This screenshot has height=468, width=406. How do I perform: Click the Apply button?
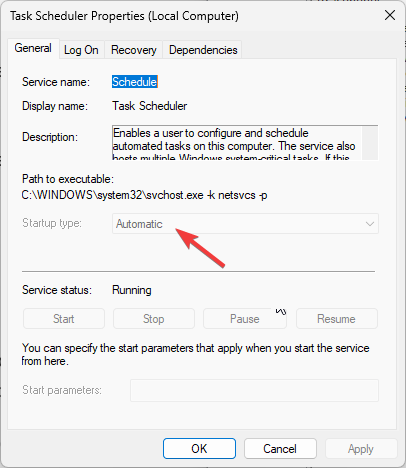point(361,449)
